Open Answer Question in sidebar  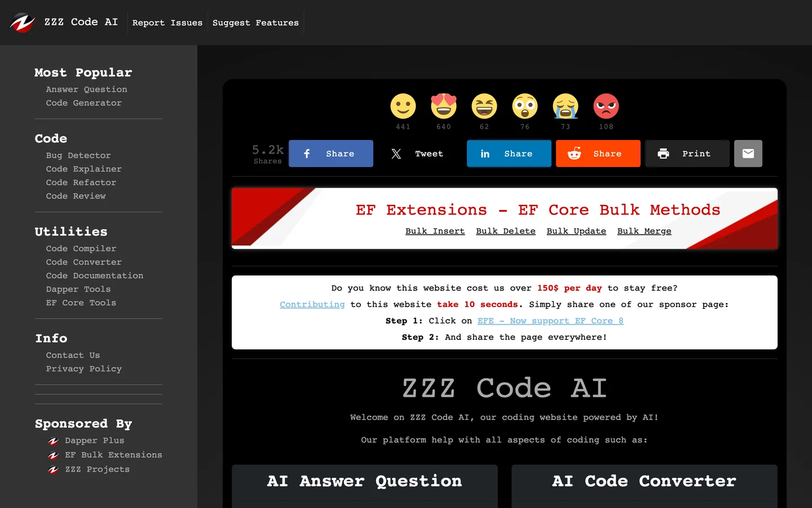point(87,89)
